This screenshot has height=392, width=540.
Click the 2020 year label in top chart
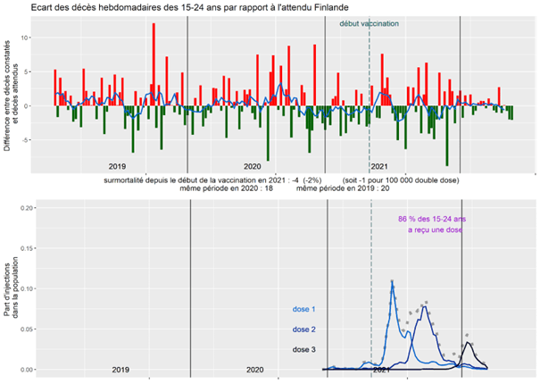pyautogui.click(x=253, y=166)
